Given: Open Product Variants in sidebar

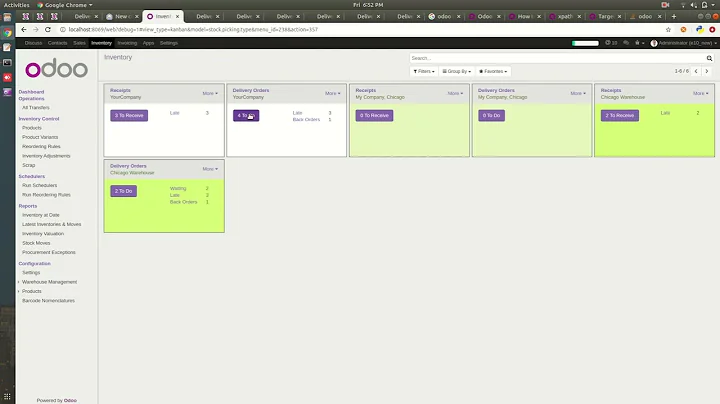Looking at the screenshot, I should pyautogui.click(x=40, y=137).
